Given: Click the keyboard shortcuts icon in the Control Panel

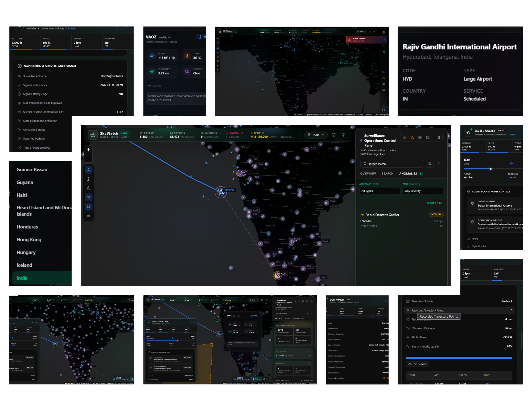Looking at the screenshot, I should 428,138.
